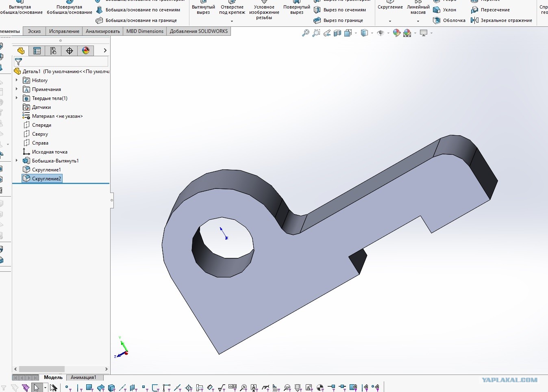Viewport: 548px width, 392px height.
Task: Switch to the ConfigurationManager tab
Action: (53, 51)
